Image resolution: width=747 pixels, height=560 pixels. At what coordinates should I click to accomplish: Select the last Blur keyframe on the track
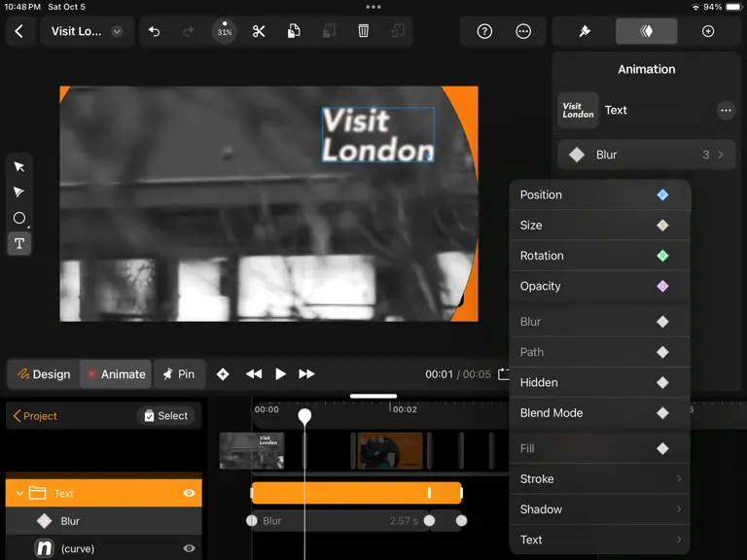click(x=461, y=521)
